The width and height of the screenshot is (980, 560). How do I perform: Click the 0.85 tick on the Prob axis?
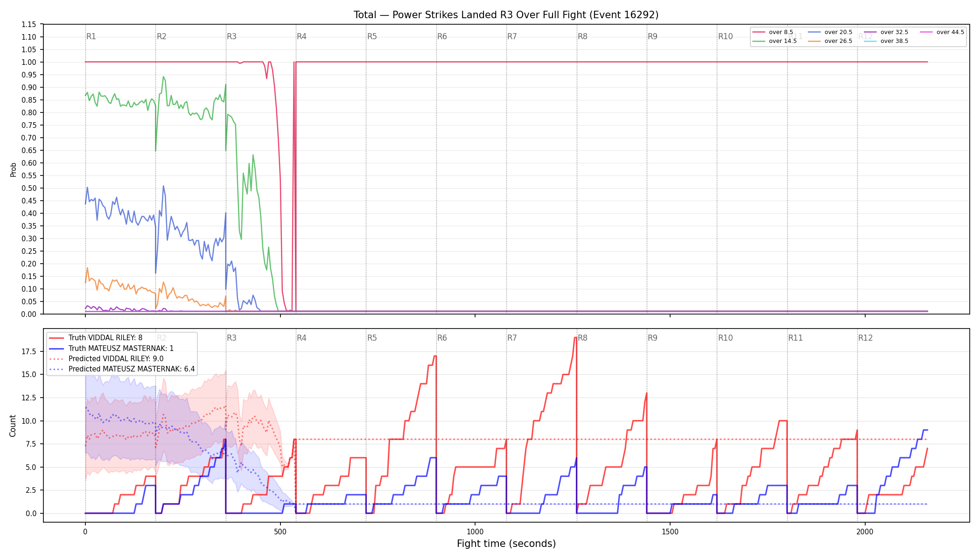click(x=29, y=100)
